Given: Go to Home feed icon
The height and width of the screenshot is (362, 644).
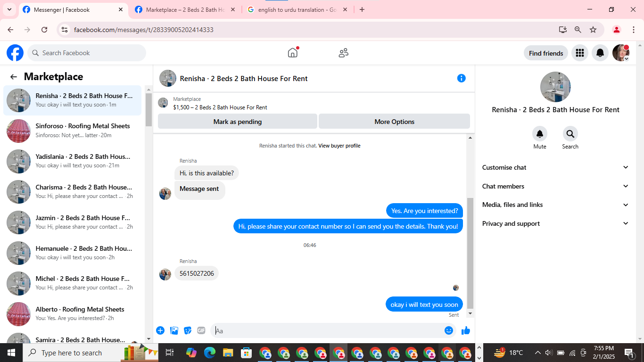Looking at the screenshot, I should pos(293,52).
